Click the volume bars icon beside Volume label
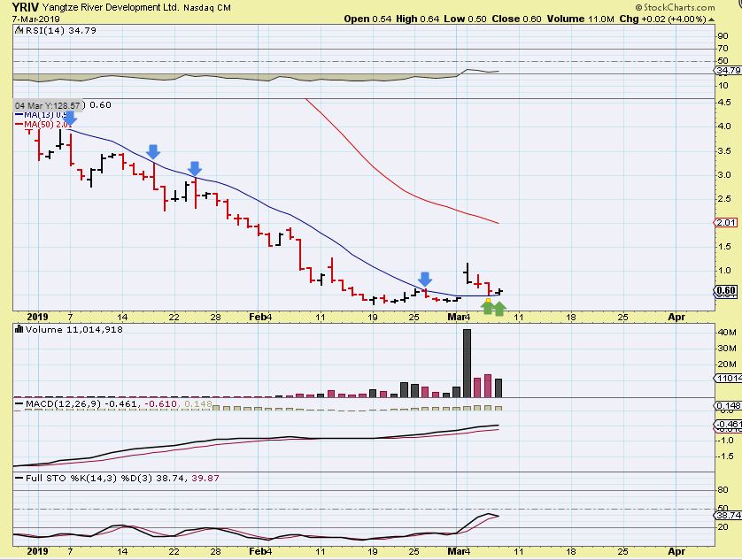Screen dimensions: 742x560 pyautogui.click(x=19, y=329)
